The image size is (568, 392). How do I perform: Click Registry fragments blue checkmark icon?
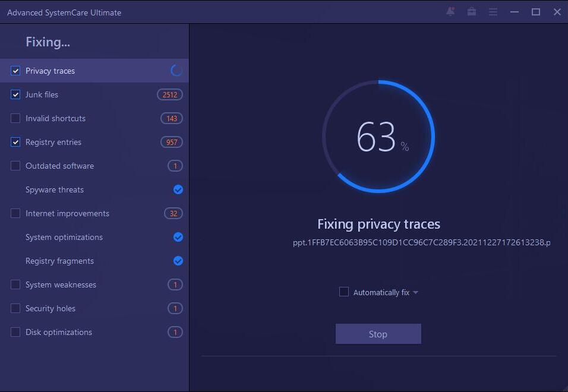[178, 261]
